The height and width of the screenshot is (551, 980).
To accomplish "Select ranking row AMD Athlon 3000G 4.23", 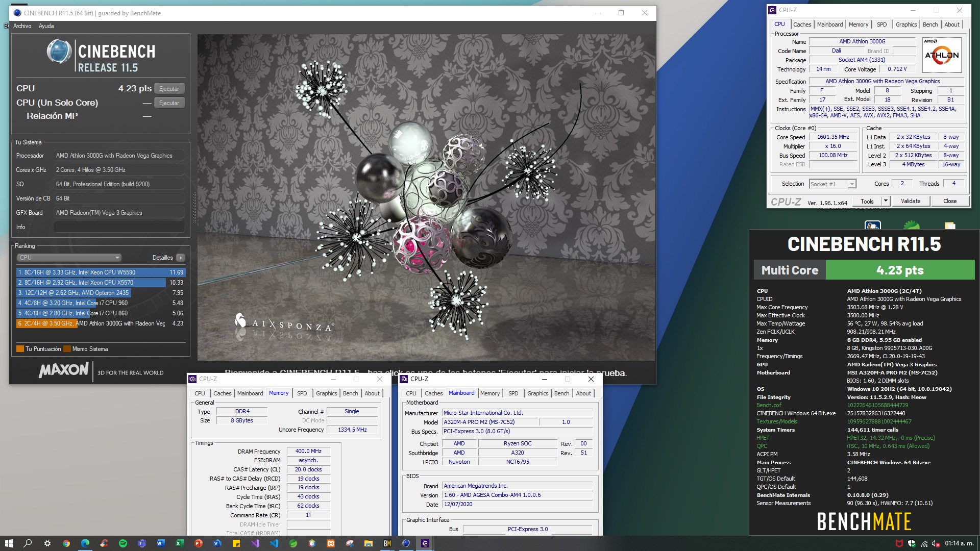I will pos(101,323).
